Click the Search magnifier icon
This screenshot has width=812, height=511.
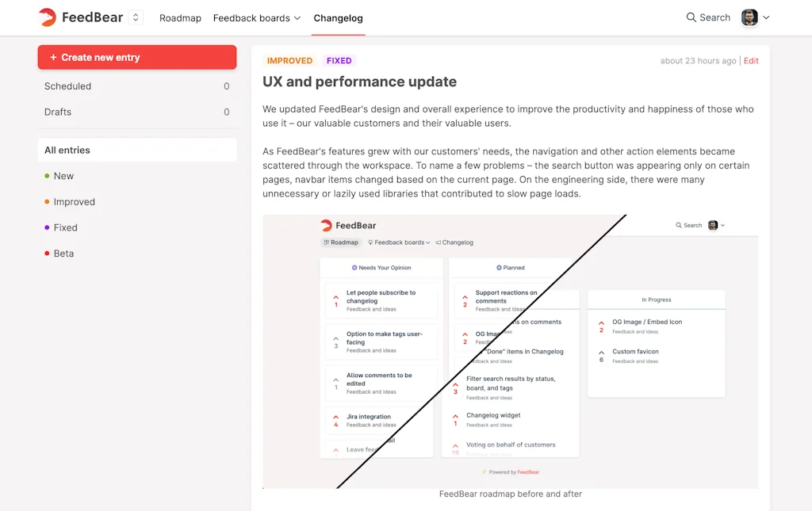(x=691, y=17)
